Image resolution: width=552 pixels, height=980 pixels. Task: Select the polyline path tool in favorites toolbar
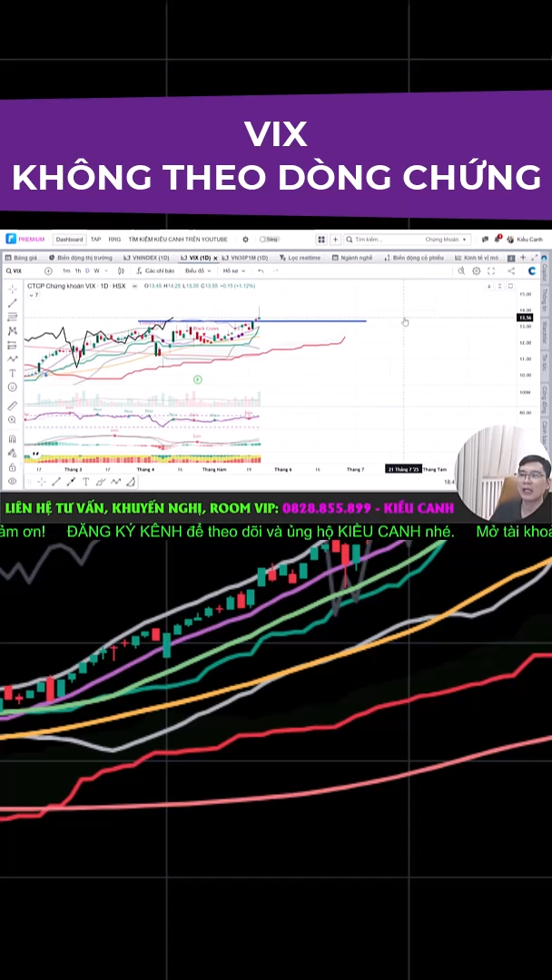115,482
